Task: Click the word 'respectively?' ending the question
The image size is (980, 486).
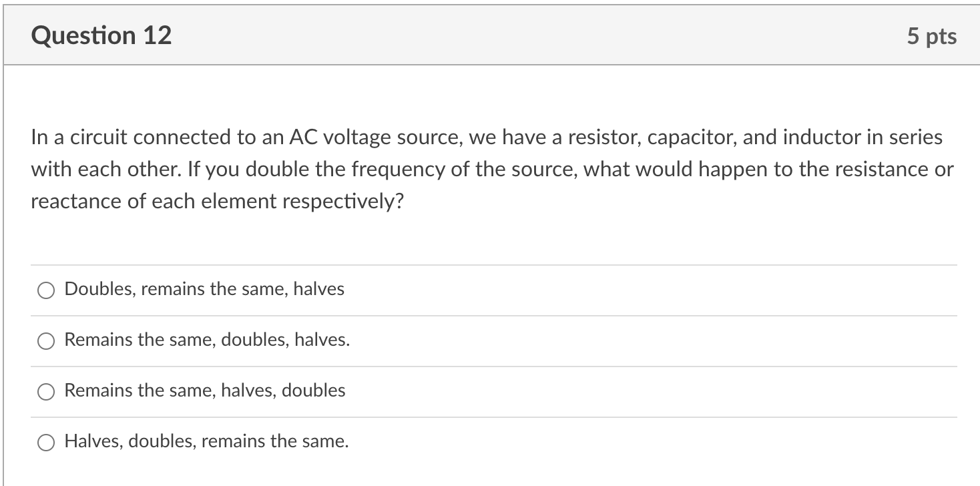Action: tap(343, 202)
